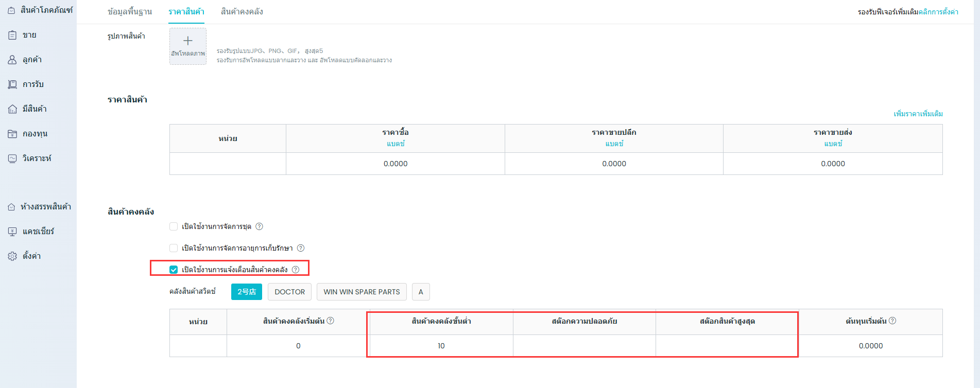Click the อัพโหลดภาพ upload image box
This screenshot has width=980, height=388.
tap(188, 46)
